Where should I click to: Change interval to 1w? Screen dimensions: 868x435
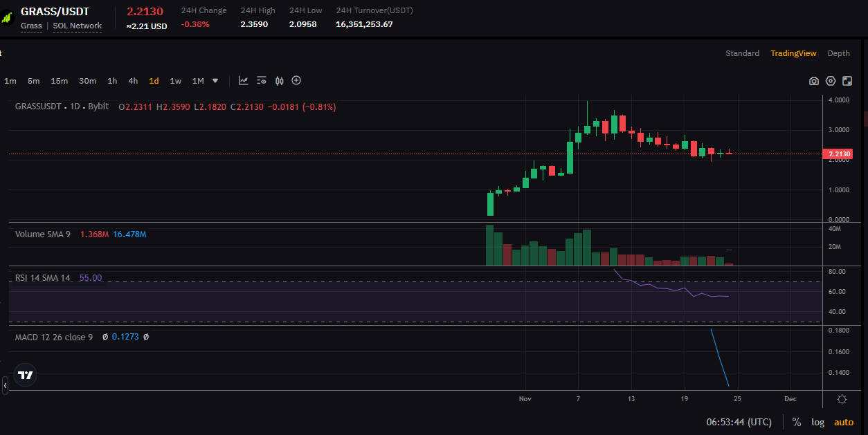coord(176,81)
